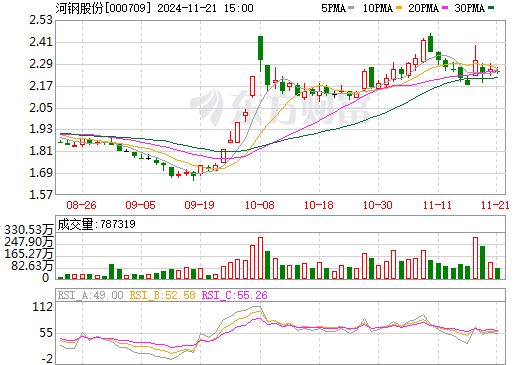This screenshot has height=365, width=520.
Task: Click the 82.63万 volume axis label
Action: click(x=32, y=266)
